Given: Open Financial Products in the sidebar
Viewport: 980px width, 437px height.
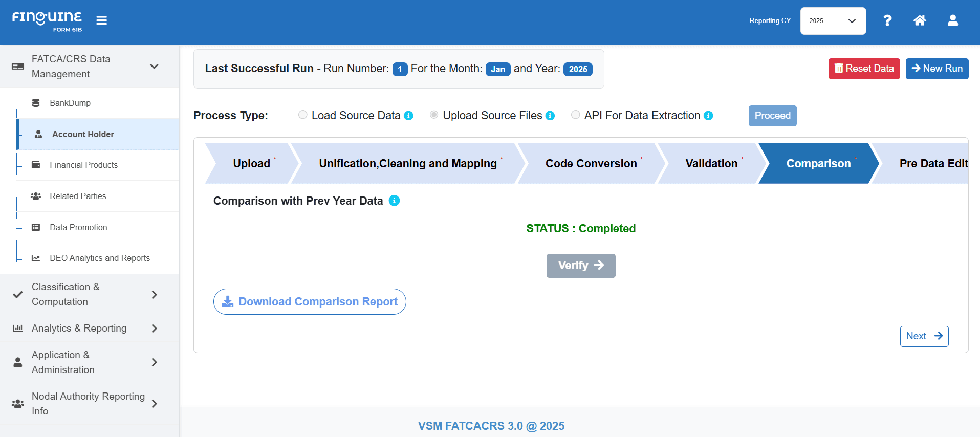Looking at the screenshot, I should (x=83, y=165).
